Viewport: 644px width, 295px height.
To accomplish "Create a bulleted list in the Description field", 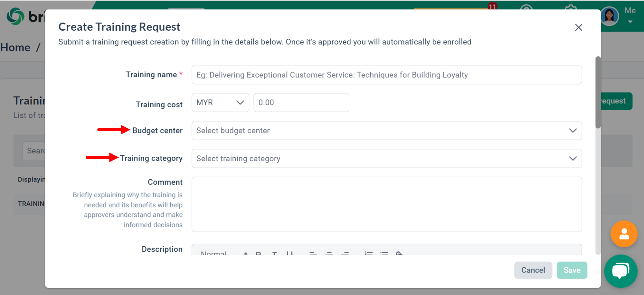I will pyautogui.click(x=384, y=254).
